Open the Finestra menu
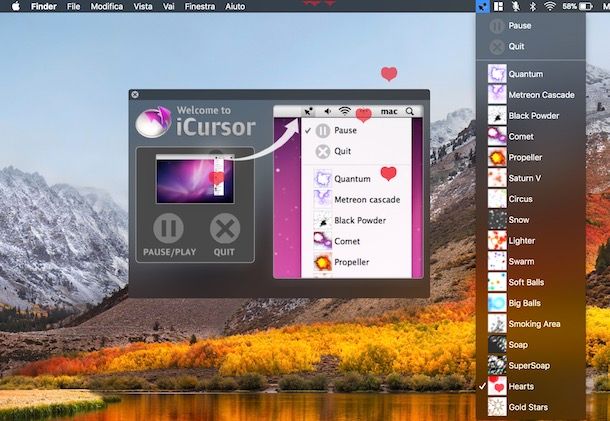Viewport: 610px width, 421px height. click(x=200, y=6)
